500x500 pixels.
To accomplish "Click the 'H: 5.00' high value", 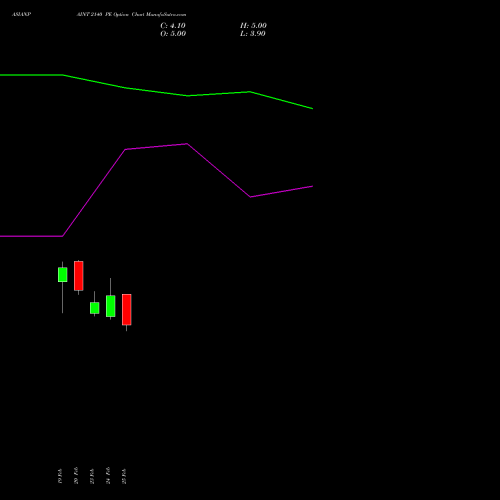I will (x=253, y=26).
